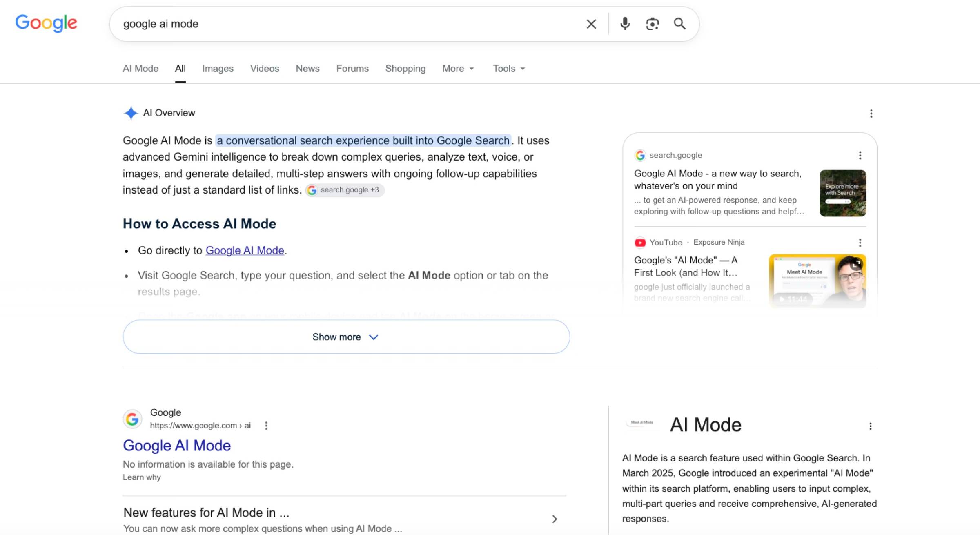The image size is (980, 535).
Task: Click the magnifier search button
Action: tap(679, 24)
